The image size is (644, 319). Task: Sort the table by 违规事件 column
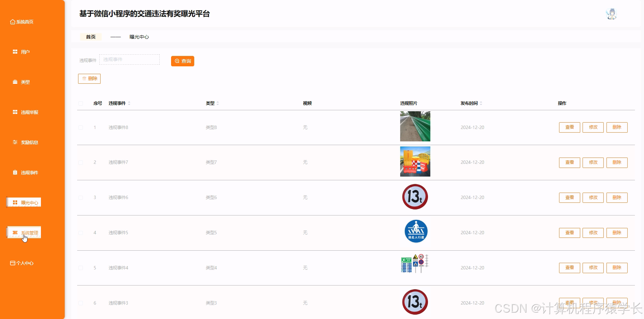pyautogui.click(x=129, y=103)
